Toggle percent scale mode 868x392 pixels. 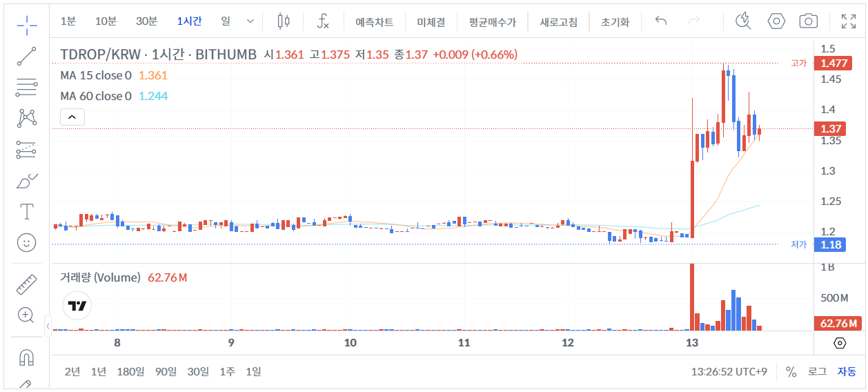point(791,371)
